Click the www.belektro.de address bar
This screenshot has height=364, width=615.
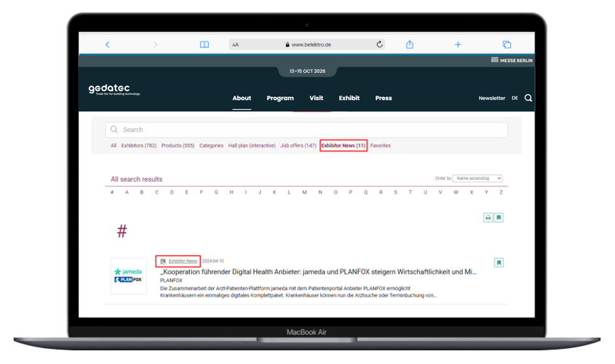pos(306,44)
